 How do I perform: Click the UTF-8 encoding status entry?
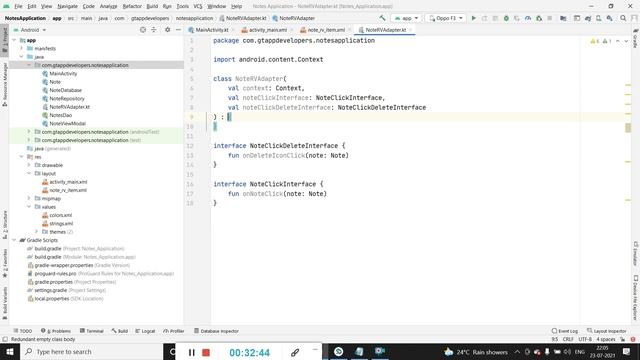tap(584, 339)
